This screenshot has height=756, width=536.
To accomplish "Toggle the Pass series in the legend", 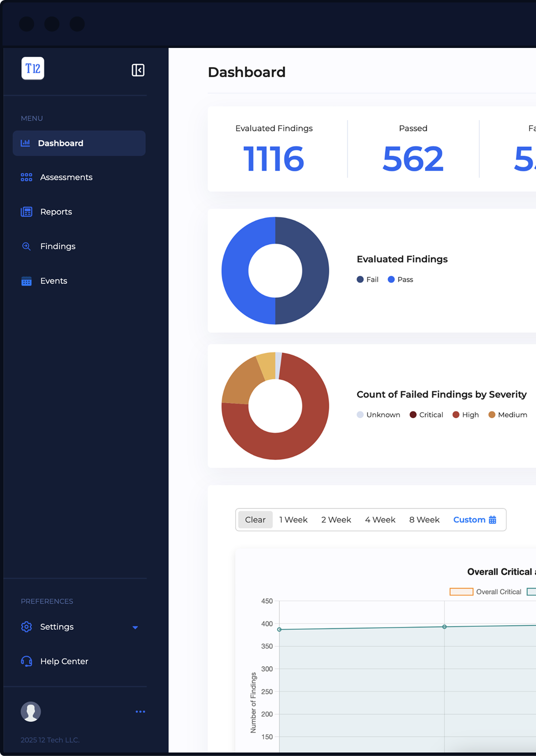I will [400, 279].
